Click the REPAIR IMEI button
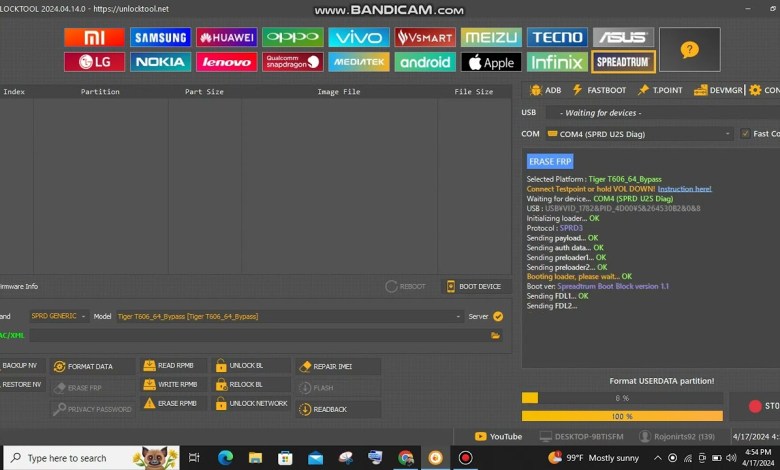This screenshot has width=780, height=470. point(338,367)
